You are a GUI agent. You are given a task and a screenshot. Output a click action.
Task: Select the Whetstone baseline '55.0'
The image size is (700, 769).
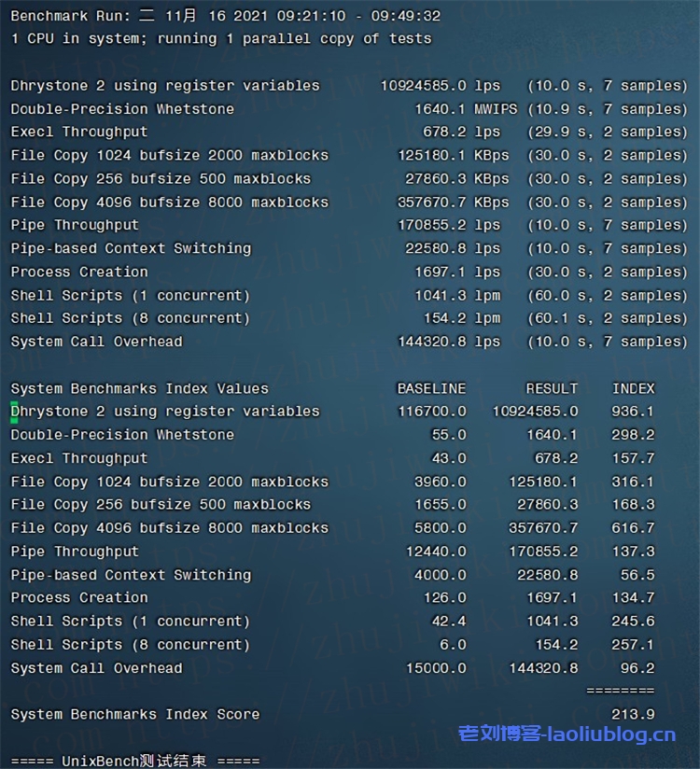[449, 435]
